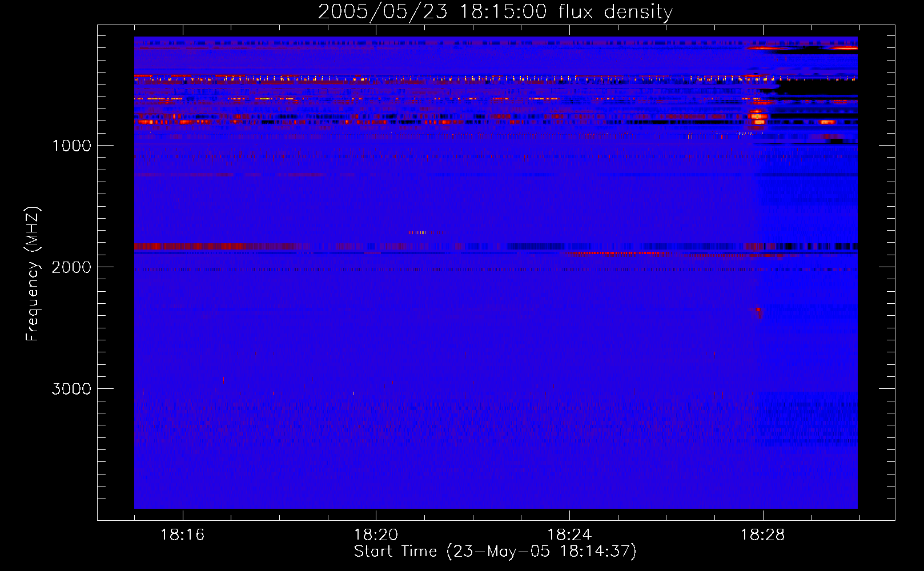This screenshot has width=924, height=571.
Task: Click the 18:28 time tick label
Action: pos(763,535)
